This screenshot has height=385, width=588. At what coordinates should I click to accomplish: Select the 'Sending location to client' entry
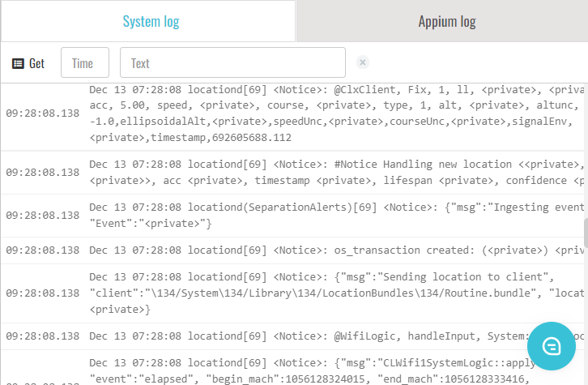(x=294, y=293)
